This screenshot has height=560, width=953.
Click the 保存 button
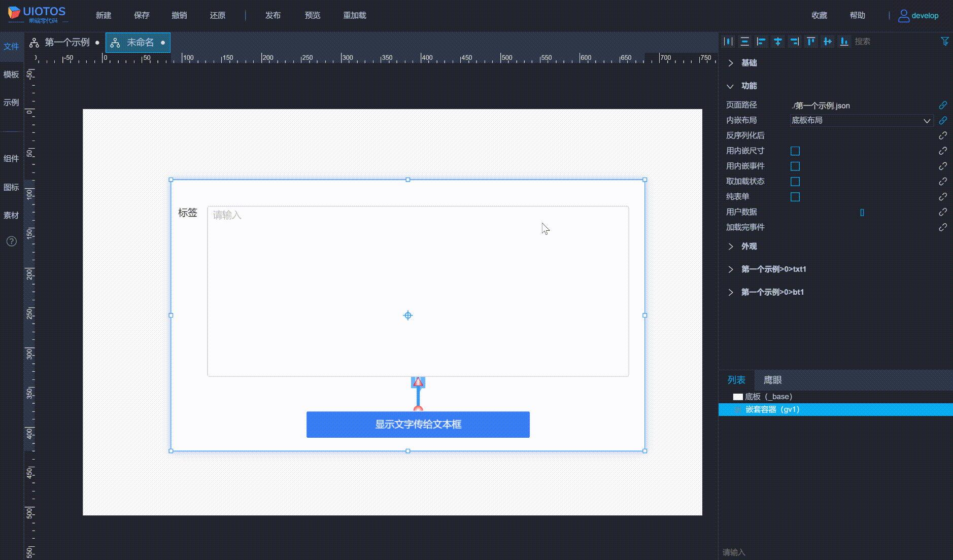142,16
